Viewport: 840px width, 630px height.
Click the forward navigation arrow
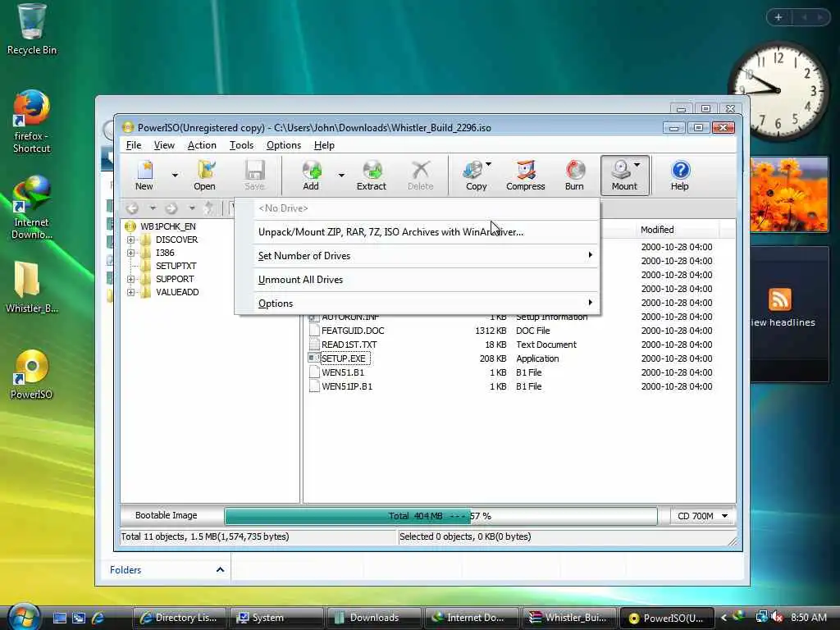tap(171, 208)
